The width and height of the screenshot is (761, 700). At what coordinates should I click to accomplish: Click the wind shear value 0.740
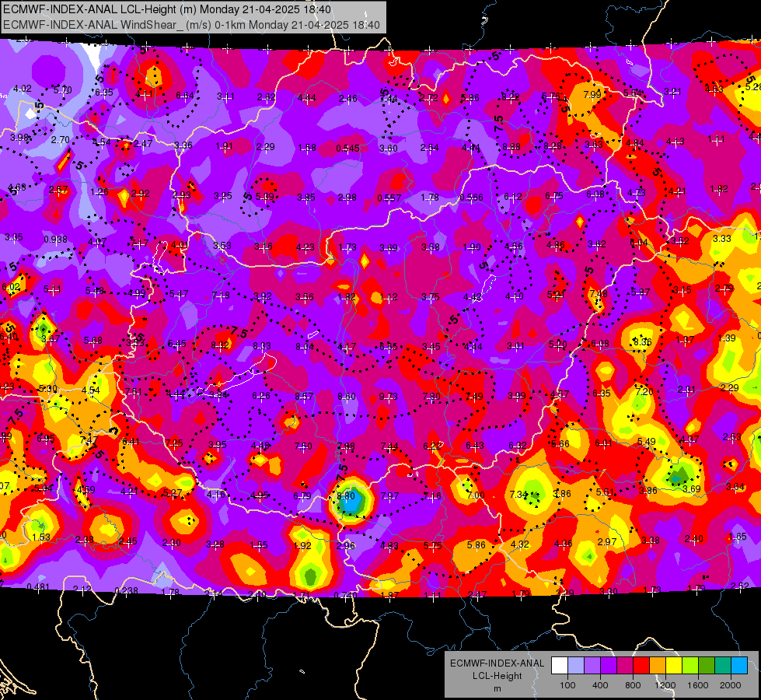click(x=346, y=595)
